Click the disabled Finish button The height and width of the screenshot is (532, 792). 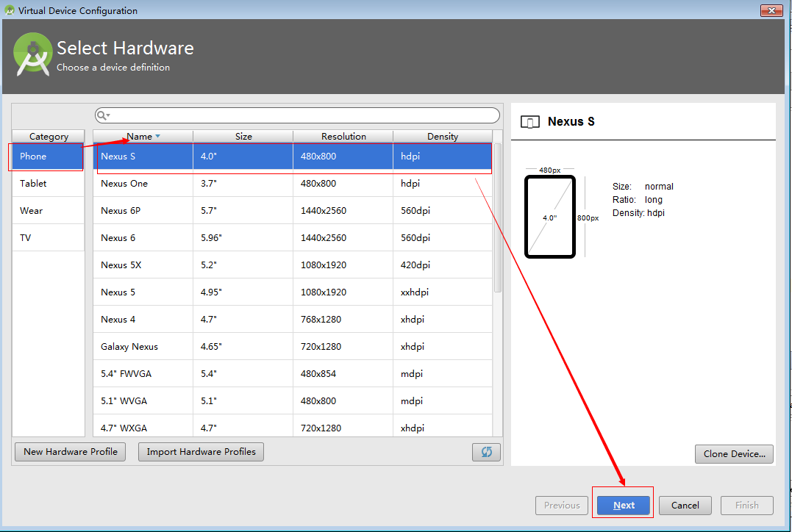pyautogui.click(x=746, y=506)
